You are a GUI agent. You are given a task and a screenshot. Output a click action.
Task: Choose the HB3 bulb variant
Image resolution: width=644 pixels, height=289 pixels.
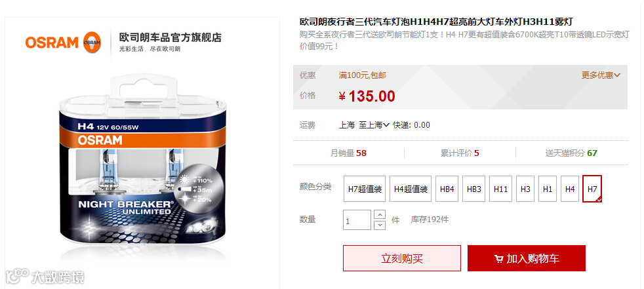pos(474,189)
